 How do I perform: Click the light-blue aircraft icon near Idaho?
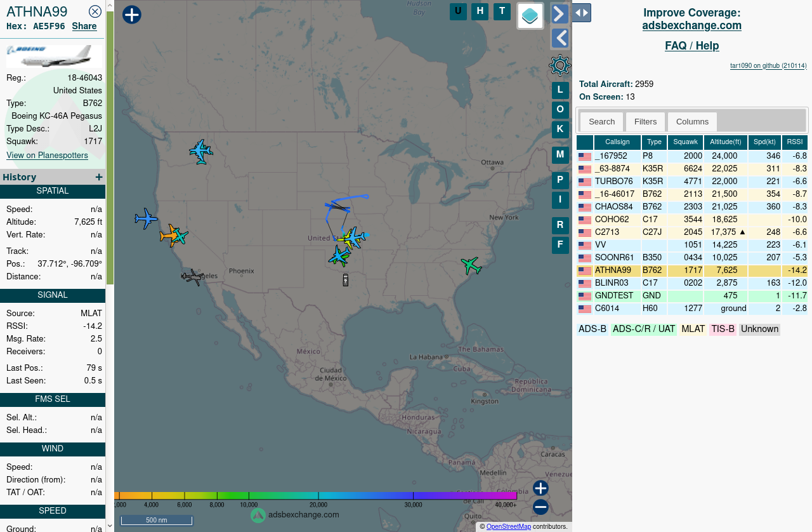point(201,152)
